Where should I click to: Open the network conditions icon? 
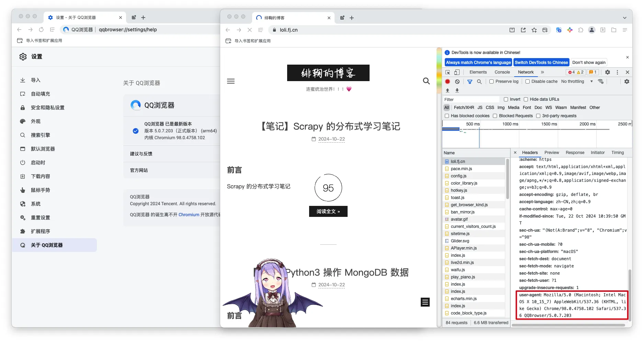(x=601, y=81)
